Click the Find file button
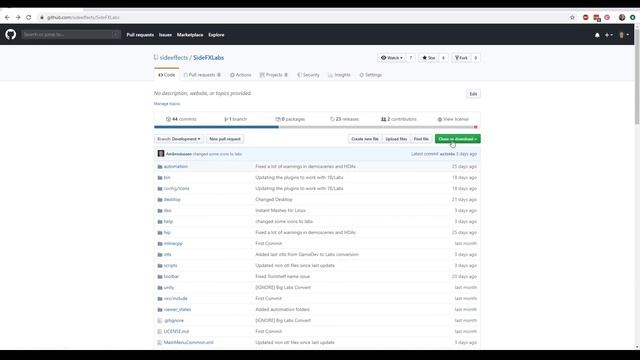 [421, 139]
